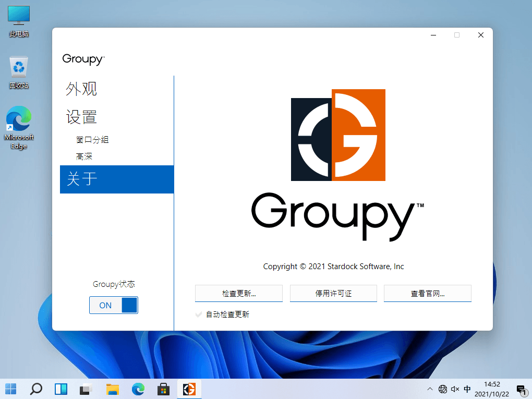Screen dimensions: 532x399
Task: Open File Explorer from taskbar
Action: (112, 389)
